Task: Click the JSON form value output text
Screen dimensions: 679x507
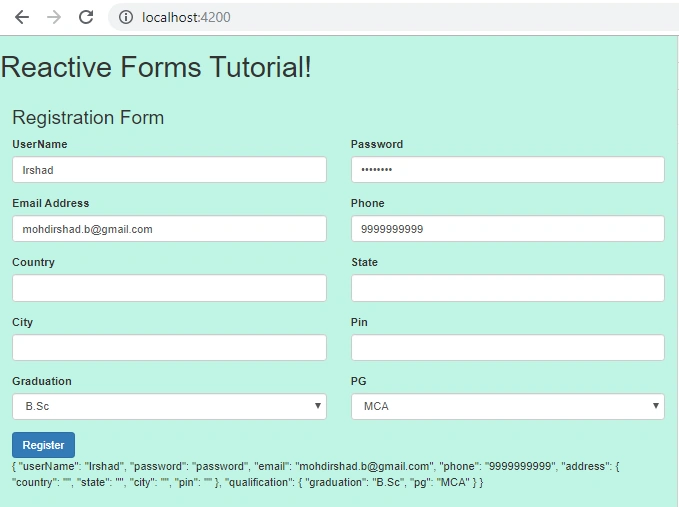Action: (316, 474)
